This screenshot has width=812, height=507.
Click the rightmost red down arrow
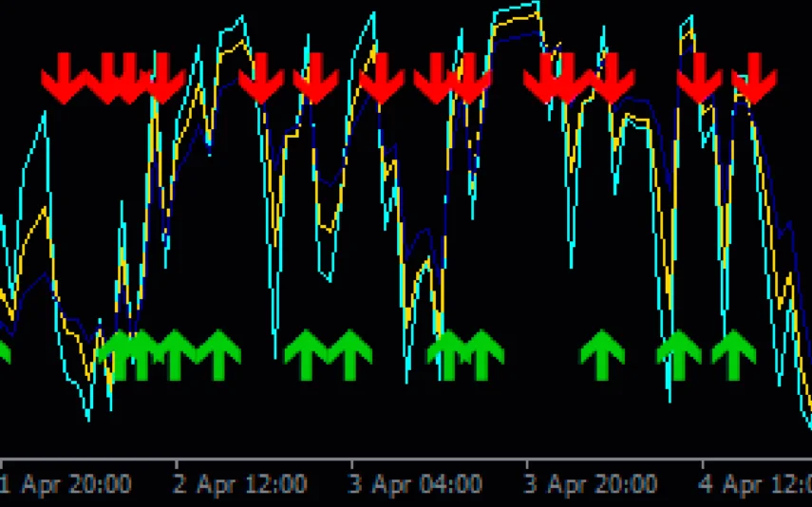(x=755, y=79)
